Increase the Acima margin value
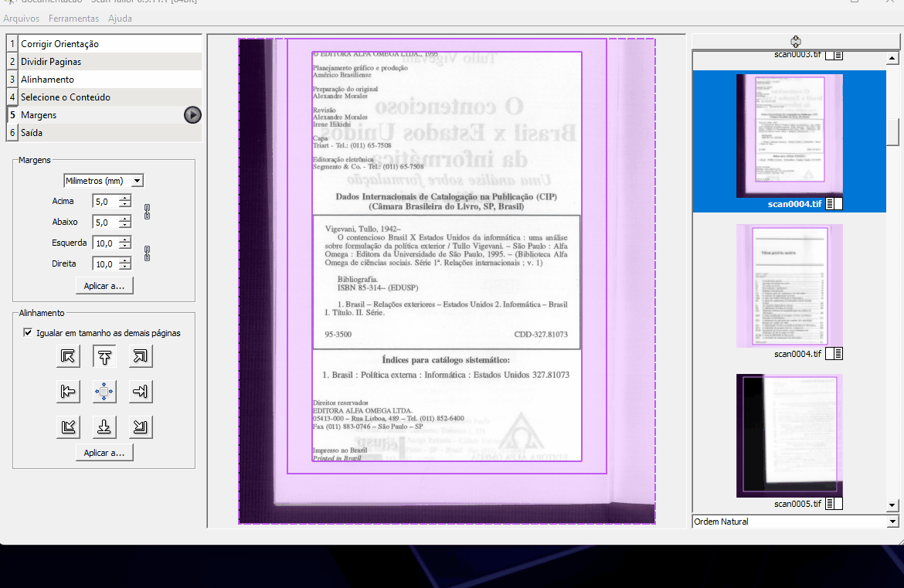 click(125, 198)
